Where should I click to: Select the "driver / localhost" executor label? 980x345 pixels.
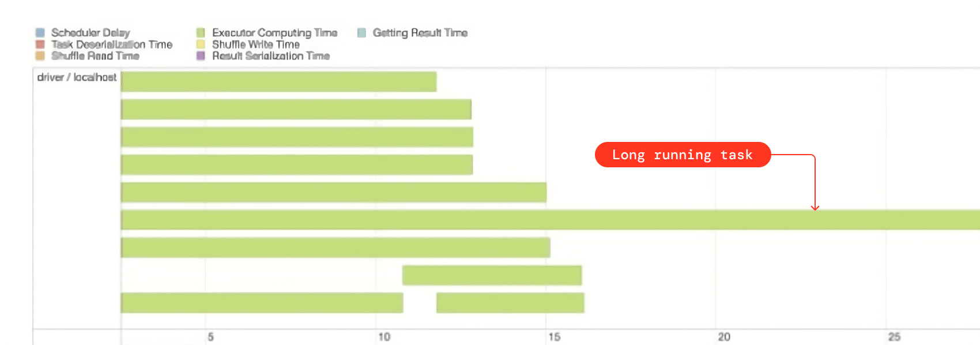(x=77, y=77)
